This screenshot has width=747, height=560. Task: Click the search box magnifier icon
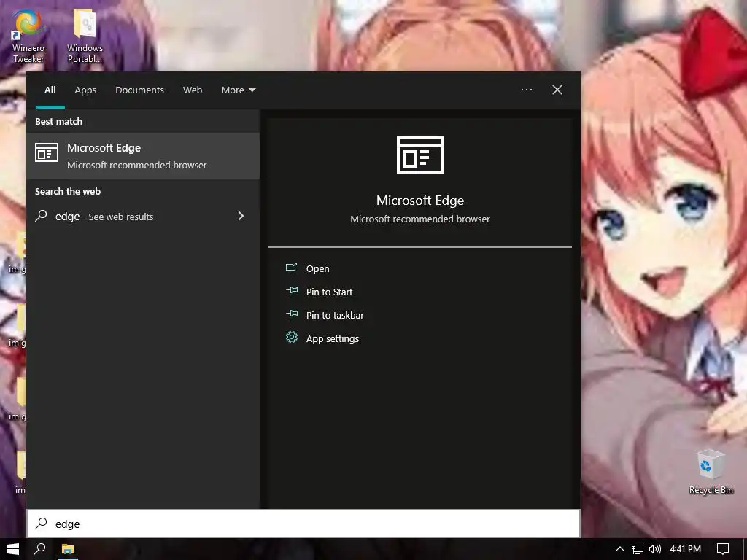click(x=41, y=524)
